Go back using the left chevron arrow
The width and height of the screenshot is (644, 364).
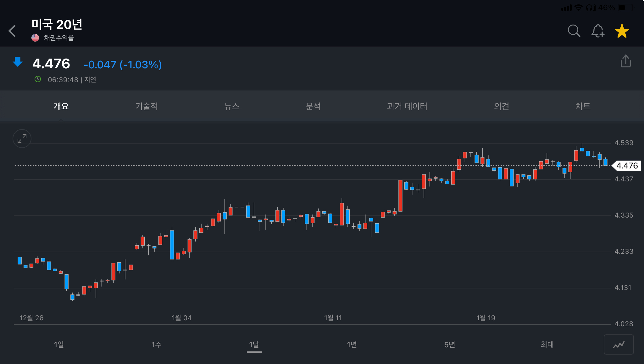click(12, 31)
